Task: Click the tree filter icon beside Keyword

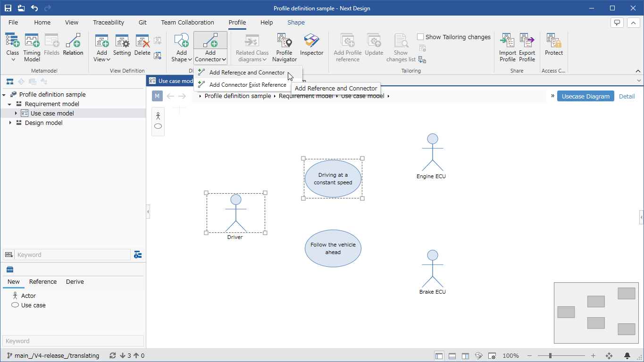Action: [138, 255]
